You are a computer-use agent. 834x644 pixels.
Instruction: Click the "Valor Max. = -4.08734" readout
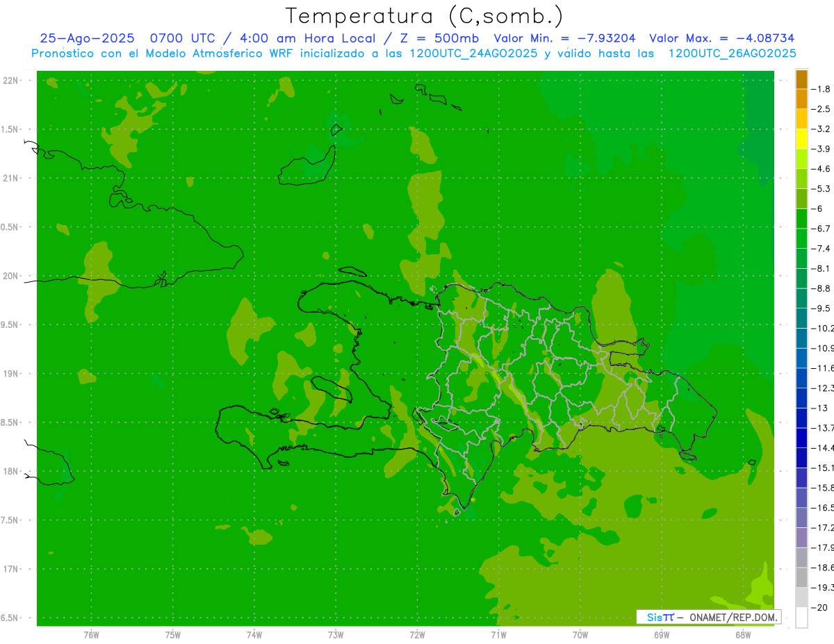pyautogui.click(x=722, y=38)
